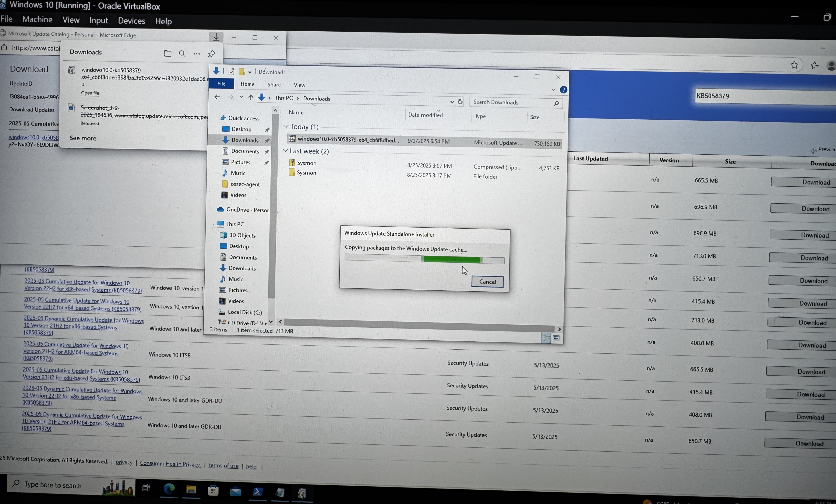
Task: Expand the Explorer ribbon chevron
Action: point(553,90)
